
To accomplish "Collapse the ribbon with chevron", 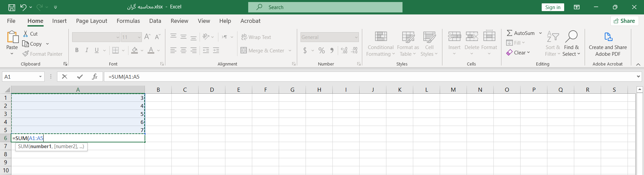I will click(638, 64).
